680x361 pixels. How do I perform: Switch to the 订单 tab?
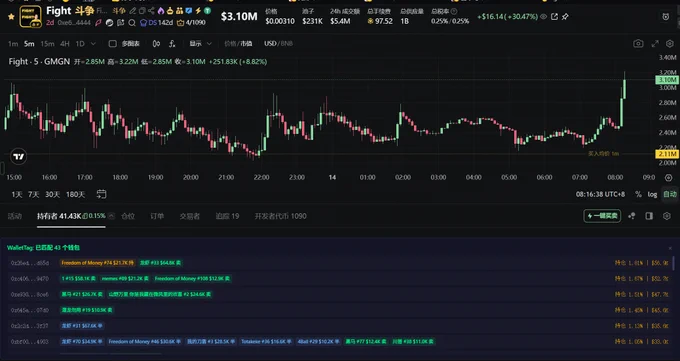[x=157, y=216]
